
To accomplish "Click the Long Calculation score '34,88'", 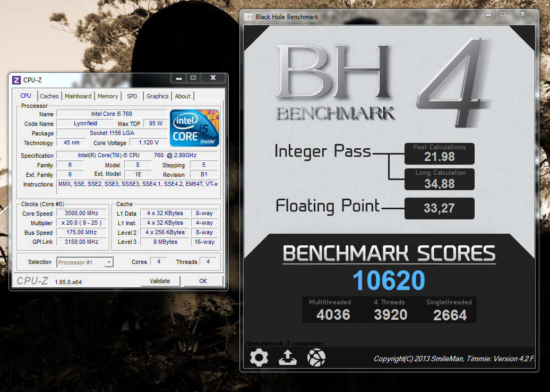I will pos(439,183).
